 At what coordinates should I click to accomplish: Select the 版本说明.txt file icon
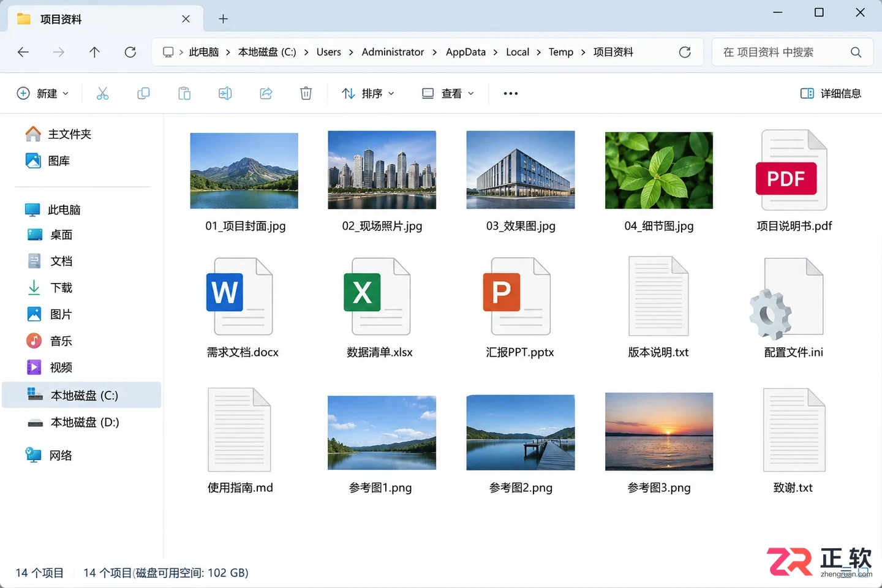click(658, 296)
